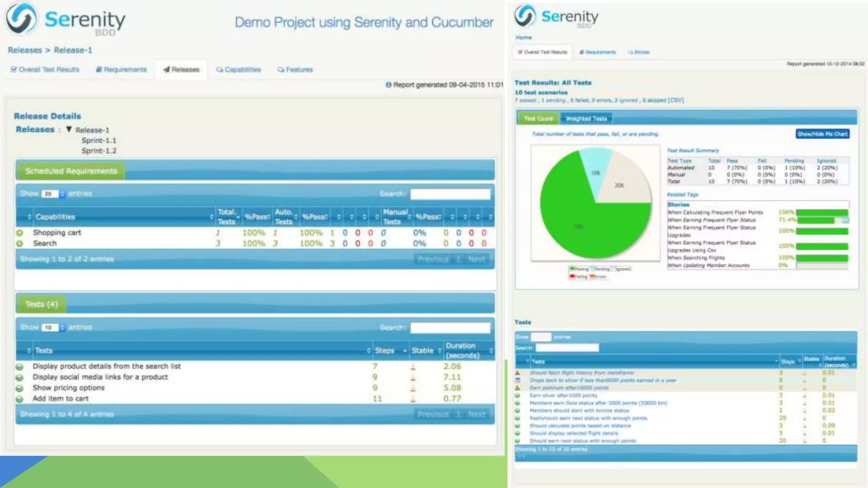
Task: Sort tests by Duration (seconds) column
Action: click(x=462, y=351)
